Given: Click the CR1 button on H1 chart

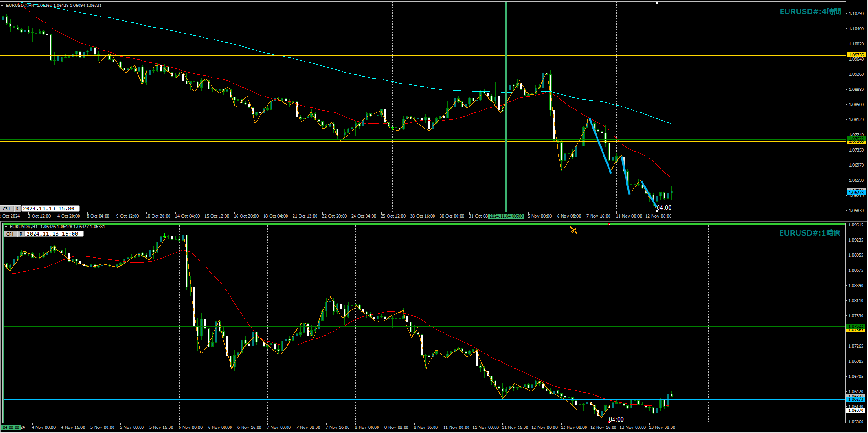Looking at the screenshot, I should pyautogui.click(x=10, y=234).
